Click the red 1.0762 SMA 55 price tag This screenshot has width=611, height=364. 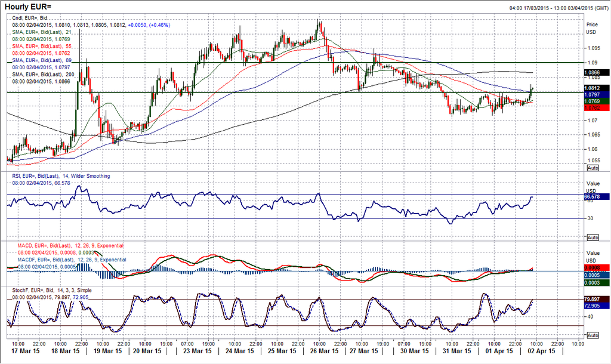[597, 108]
